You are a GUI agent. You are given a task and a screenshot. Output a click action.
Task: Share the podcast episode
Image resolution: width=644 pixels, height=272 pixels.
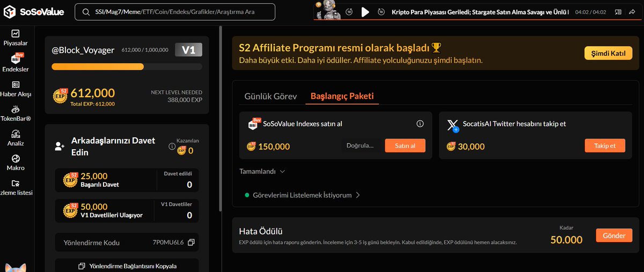pos(633,12)
